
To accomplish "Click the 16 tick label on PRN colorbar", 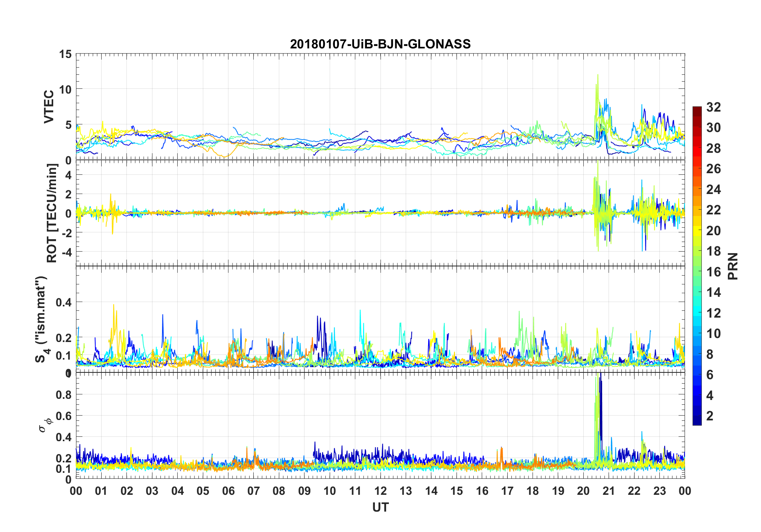I will [x=713, y=272].
